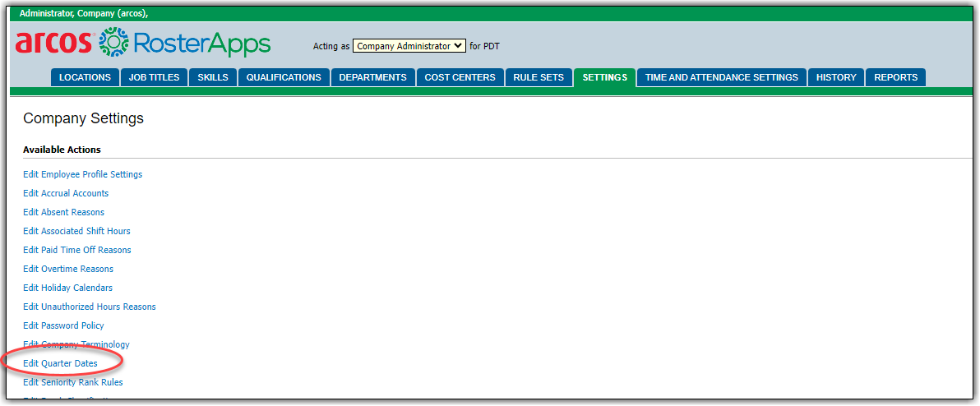Screen dimensions: 980x406
Task: Open Edit Associated Shift Hours
Action: pyautogui.click(x=76, y=231)
